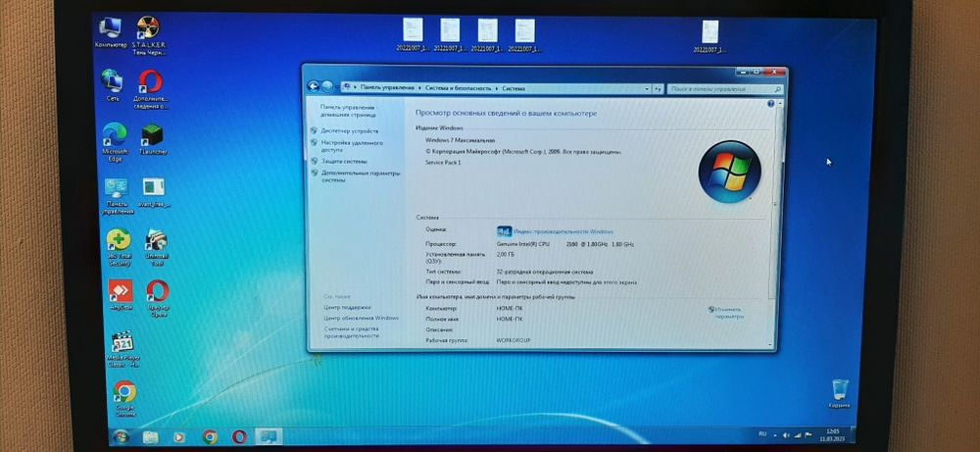Open the Opera 'Дополнительные сведения' shortcut
The image size is (980, 452).
coord(150,89)
